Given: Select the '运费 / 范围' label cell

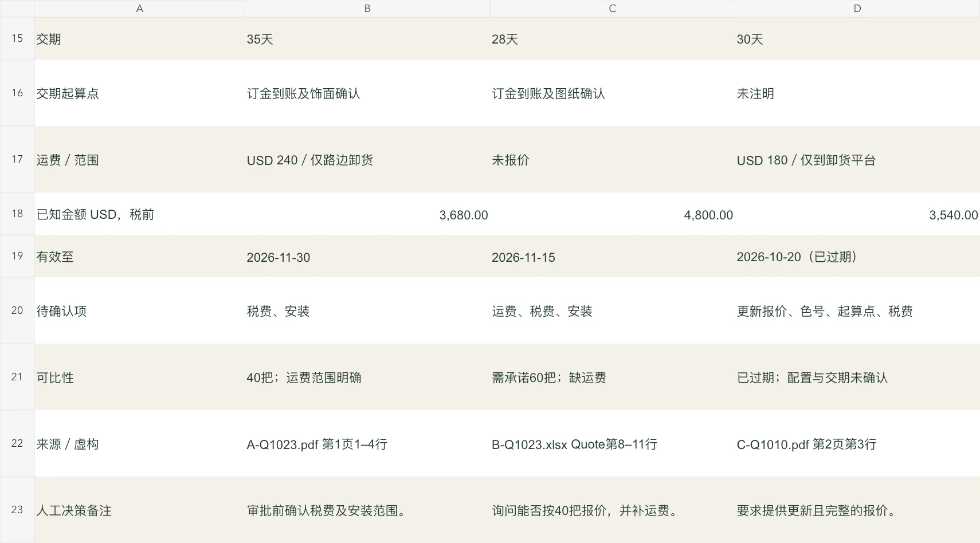Looking at the screenshot, I should pos(139,159).
